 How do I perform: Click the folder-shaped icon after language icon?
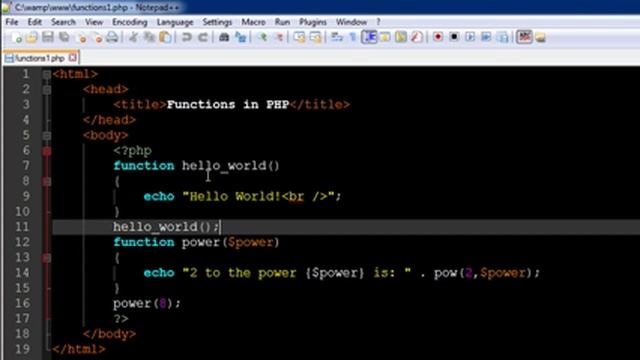tap(401, 37)
